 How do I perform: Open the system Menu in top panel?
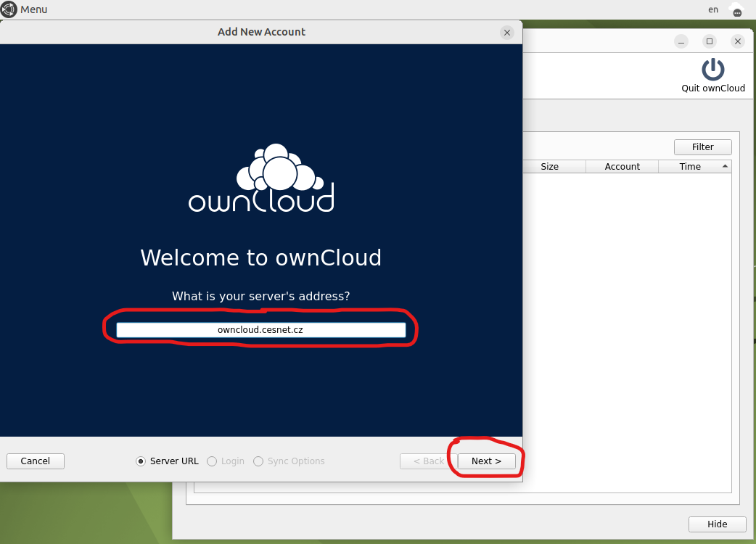pyautogui.click(x=24, y=9)
